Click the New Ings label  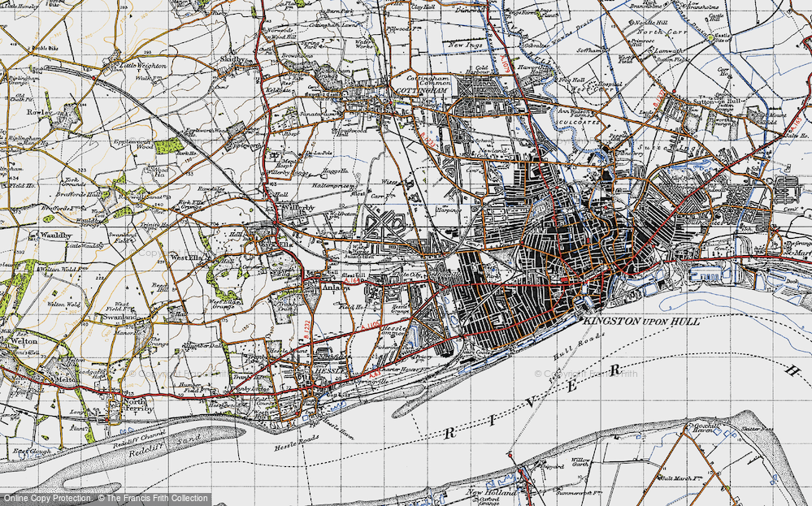(x=465, y=45)
